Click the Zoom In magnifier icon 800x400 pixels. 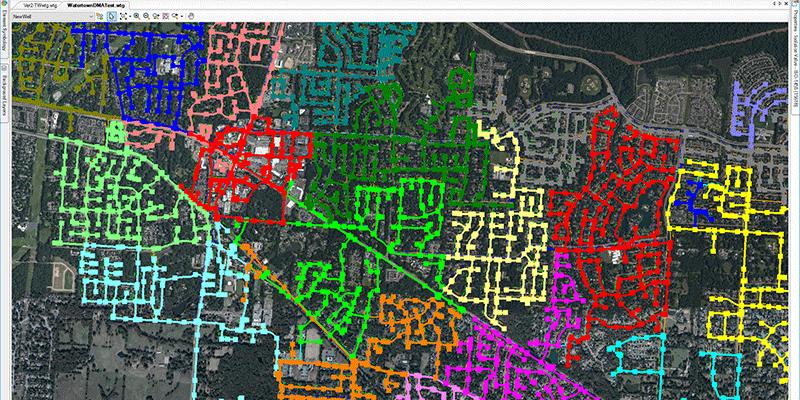(136, 17)
